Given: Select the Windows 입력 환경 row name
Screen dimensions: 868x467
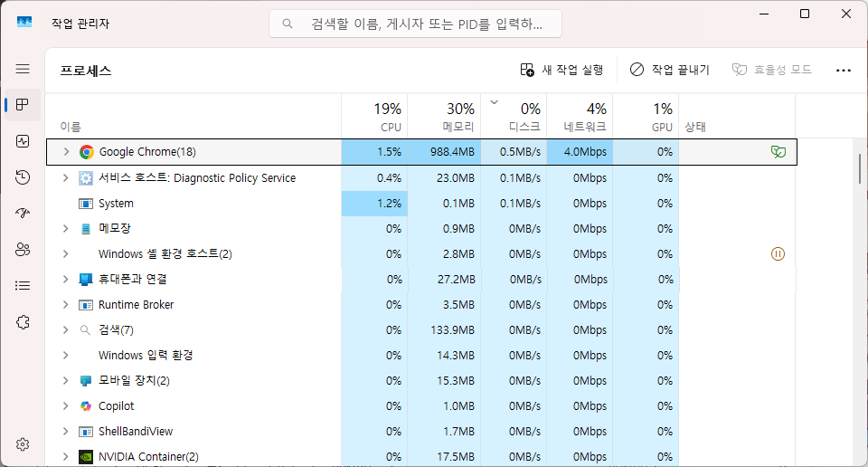Looking at the screenshot, I should point(146,355).
